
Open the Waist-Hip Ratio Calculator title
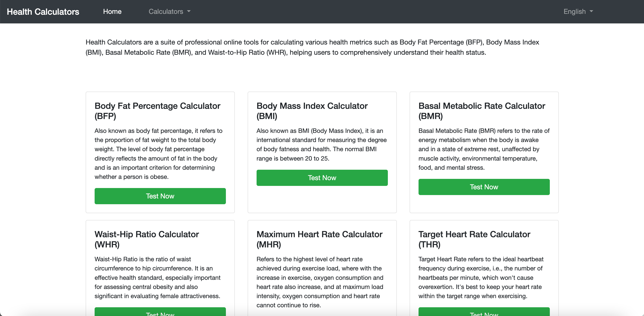point(146,239)
